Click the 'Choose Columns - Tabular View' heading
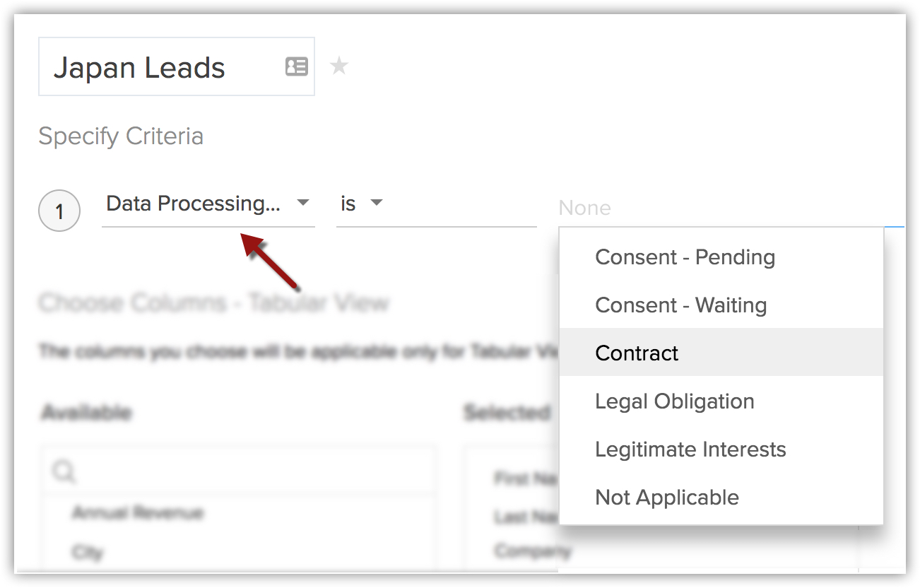920x588 pixels. point(213,303)
